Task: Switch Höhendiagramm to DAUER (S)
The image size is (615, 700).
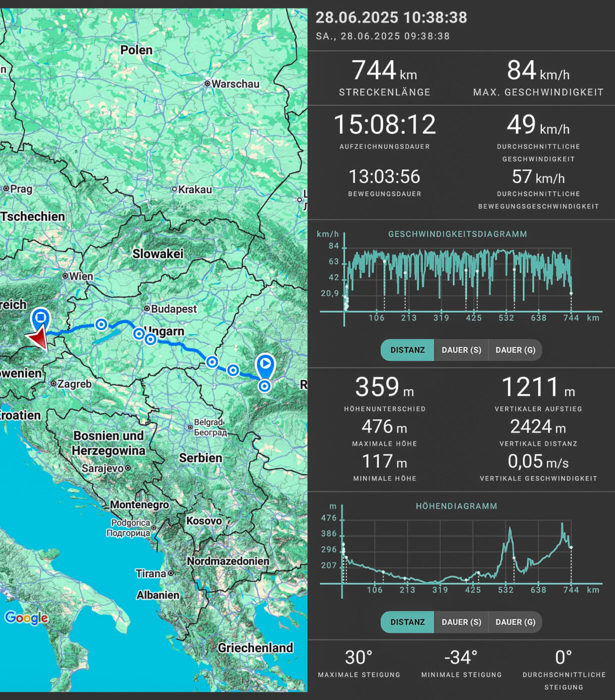Action: (x=461, y=622)
